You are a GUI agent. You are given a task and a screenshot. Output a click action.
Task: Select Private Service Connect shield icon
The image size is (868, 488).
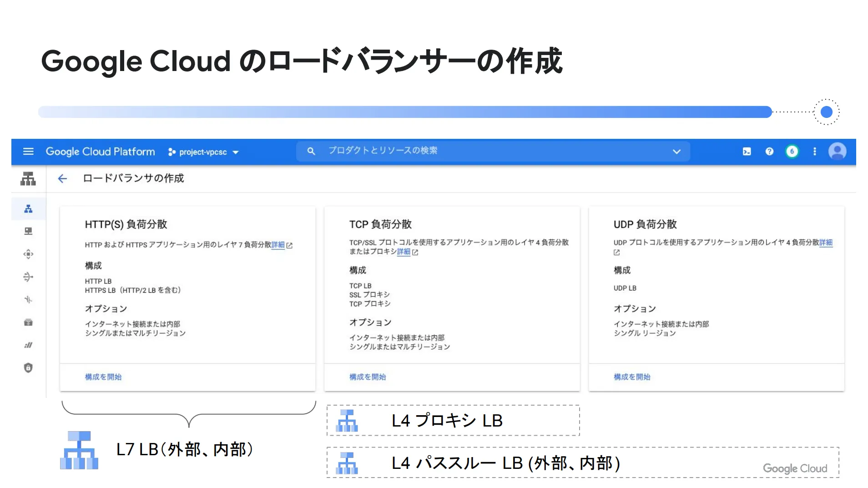pos(28,368)
